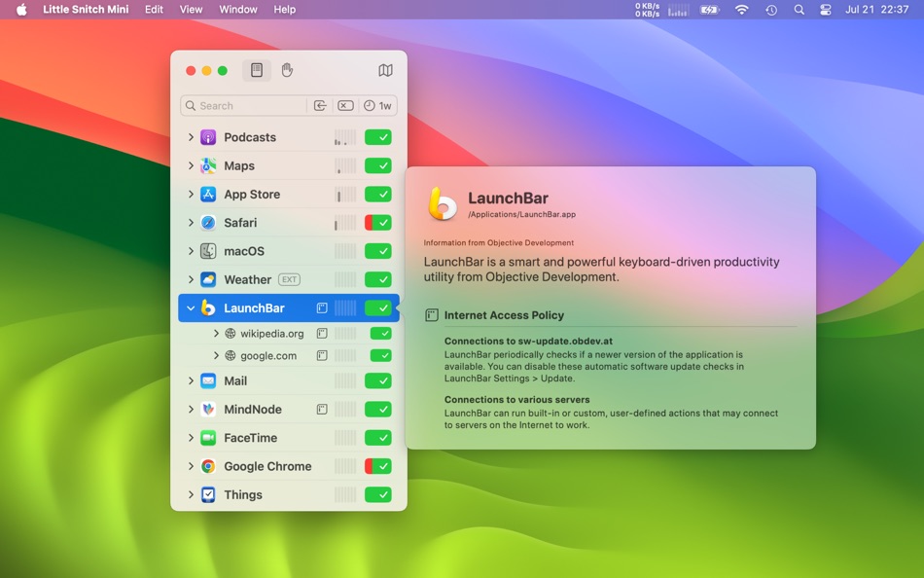This screenshot has width=924, height=578.
Task: Click the LaunchBar app icon in the details panel
Action: (x=442, y=204)
